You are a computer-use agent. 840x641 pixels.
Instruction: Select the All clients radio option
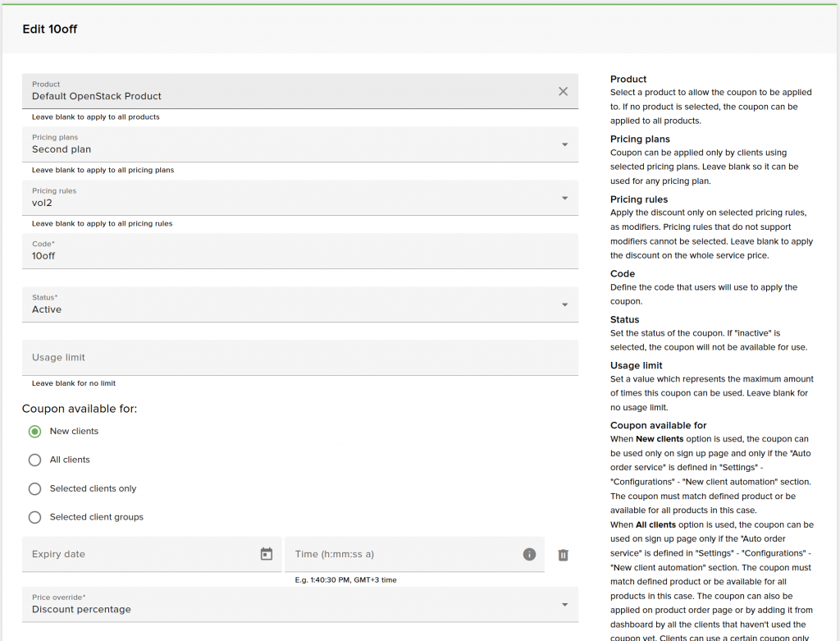[34, 460]
